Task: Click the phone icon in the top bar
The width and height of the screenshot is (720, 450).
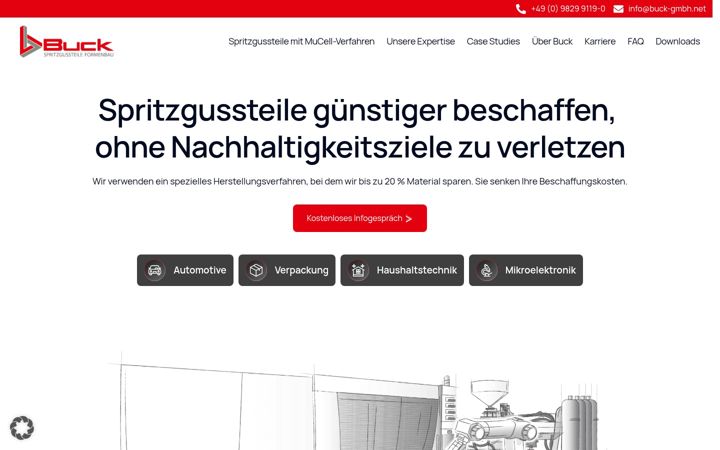Action: coord(520,9)
